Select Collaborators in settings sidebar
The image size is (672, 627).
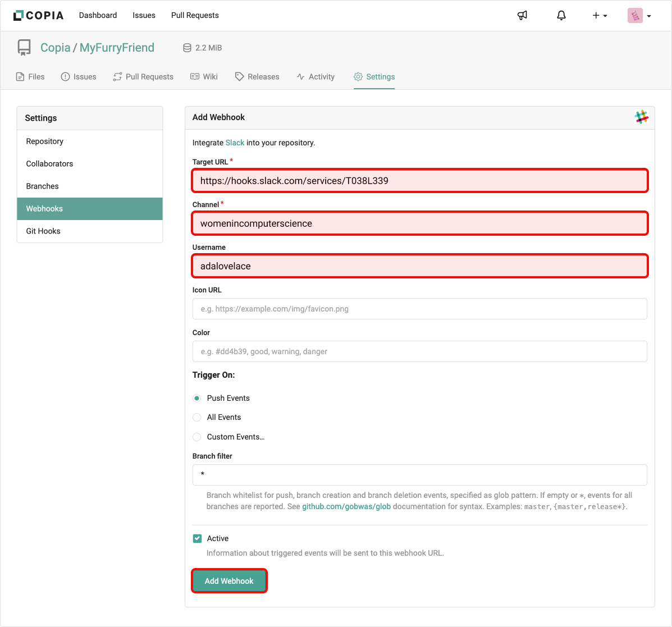tap(90, 164)
